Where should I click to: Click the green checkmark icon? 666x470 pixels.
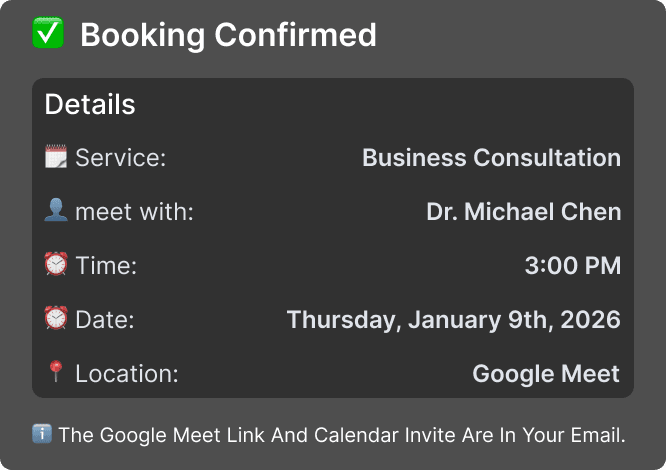(48, 34)
